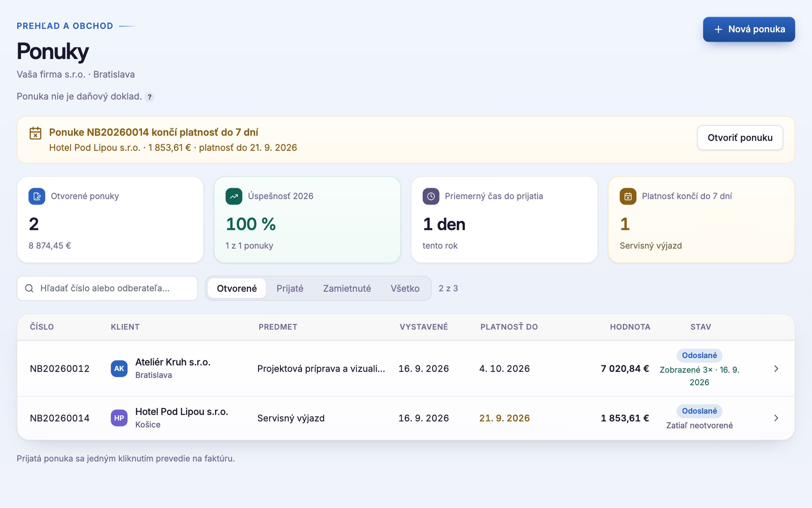812x508 pixels.
Task: Switch to the Zamietnuté tab
Action: coord(347,288)
